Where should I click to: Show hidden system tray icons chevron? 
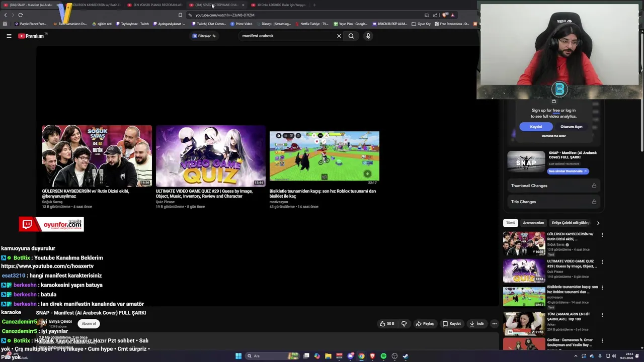pyautogui.click(x=576, y=356)
